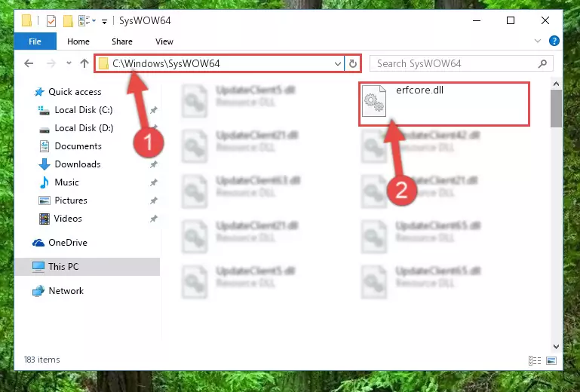
Task: Close the SysWOW64 window
Action: tap(545, 20)
